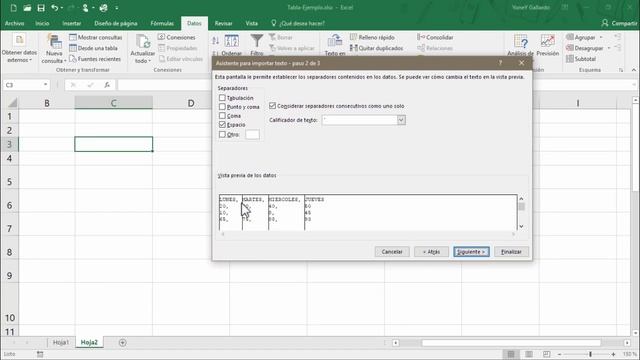Click the Open folder icon in quick access toolbar

click(27, 8)
